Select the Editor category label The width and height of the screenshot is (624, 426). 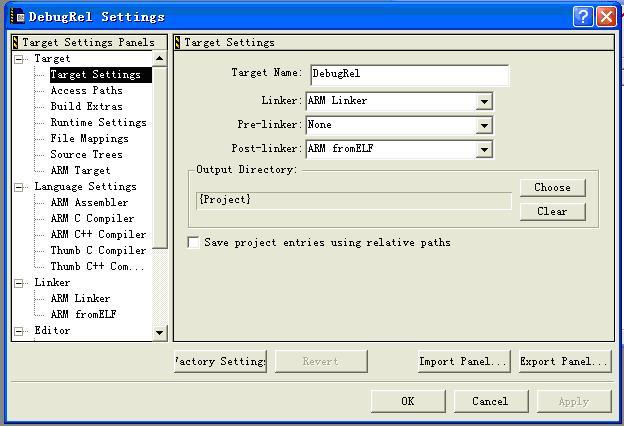[52, 330]
